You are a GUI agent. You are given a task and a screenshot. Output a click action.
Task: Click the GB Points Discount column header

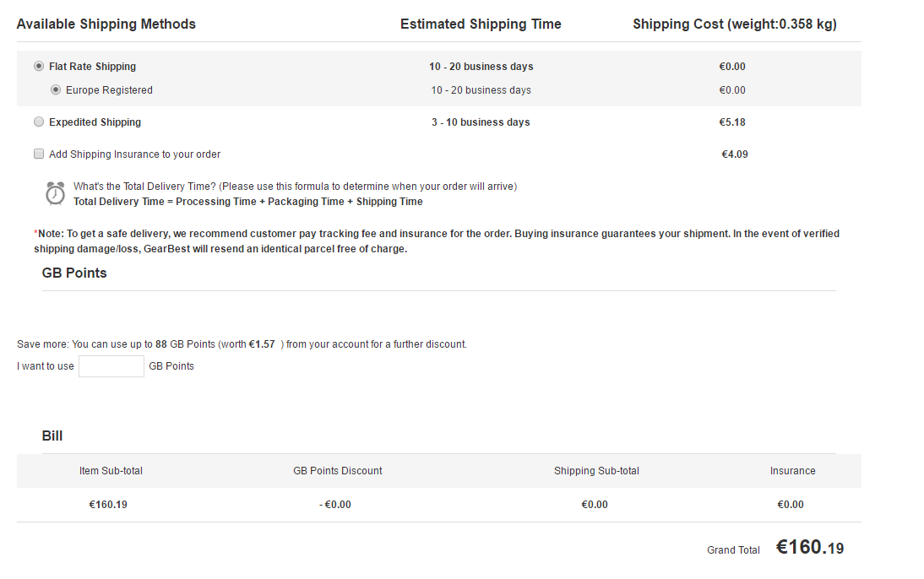point(338,471)
